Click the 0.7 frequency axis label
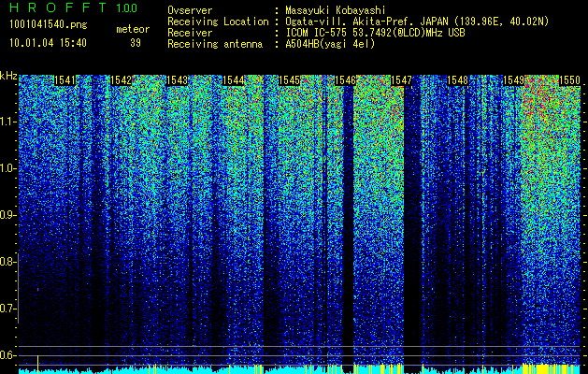This screenshot has width=588, height=374. tap(8, 309)
